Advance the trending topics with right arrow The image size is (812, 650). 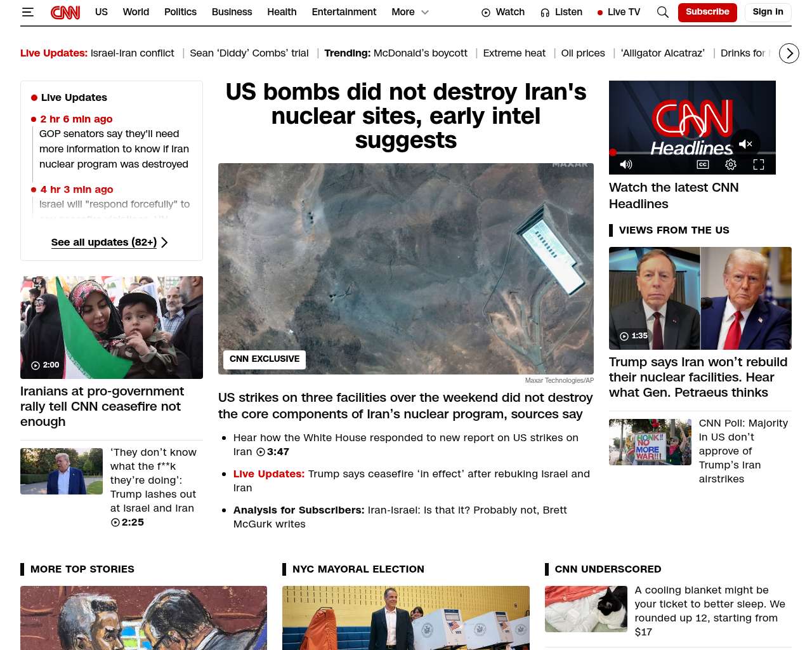click(x=789, y=53)
